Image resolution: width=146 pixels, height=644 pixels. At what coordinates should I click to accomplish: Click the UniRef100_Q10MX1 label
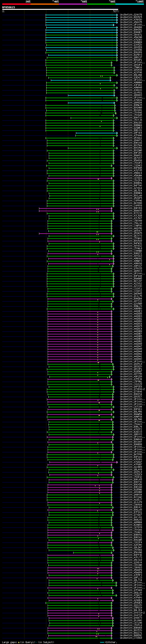tap(131, 93)
